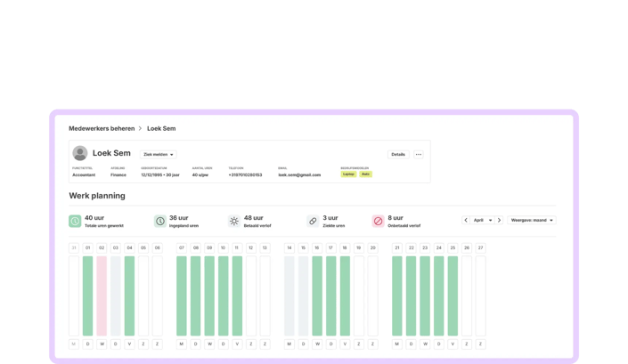Click the green bar for day 17

click(x=330, y=296)
